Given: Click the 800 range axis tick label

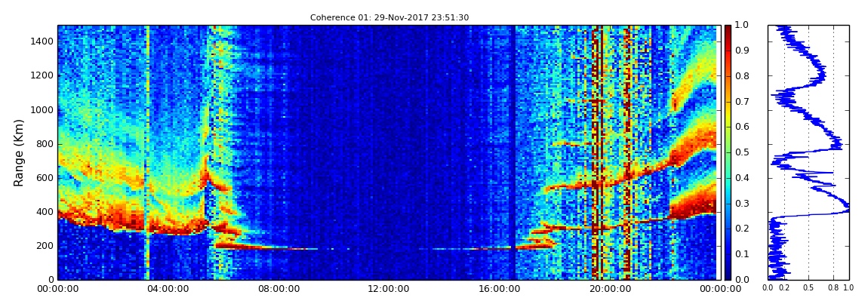Looking at the screenshot, I should (x=45, y=144).
